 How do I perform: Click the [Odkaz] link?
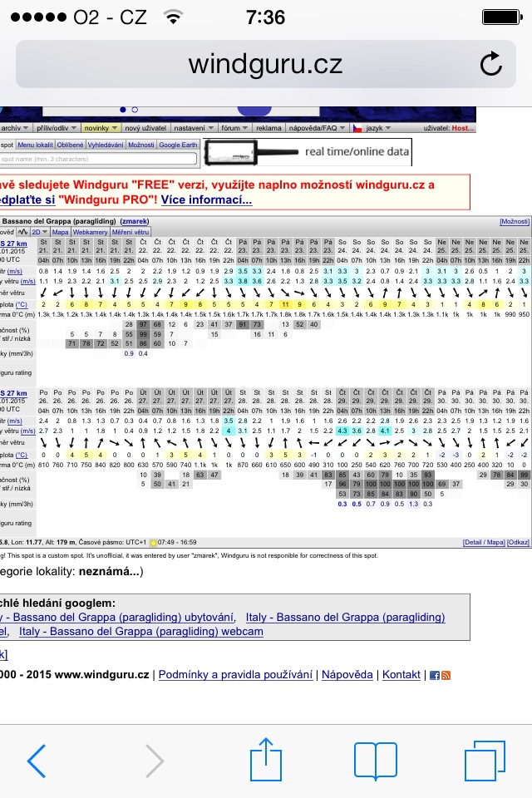pos(518,543)
